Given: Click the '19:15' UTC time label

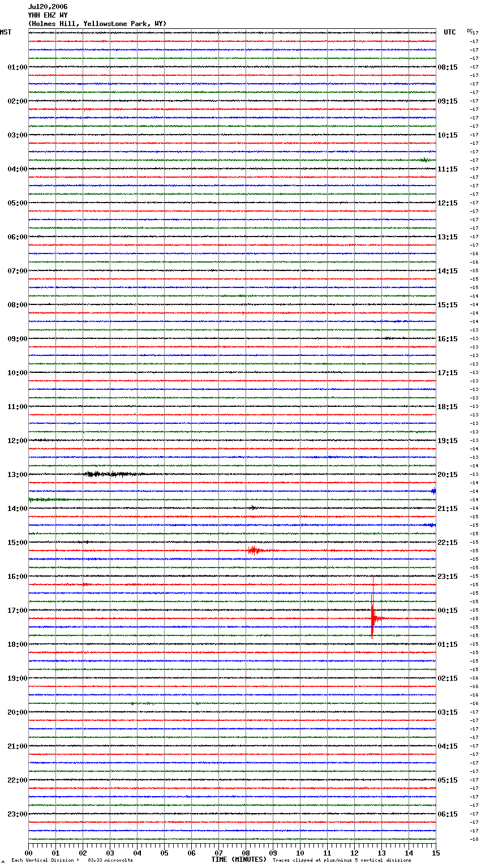Looking at the screenshot, I should (x=448, y=441).
